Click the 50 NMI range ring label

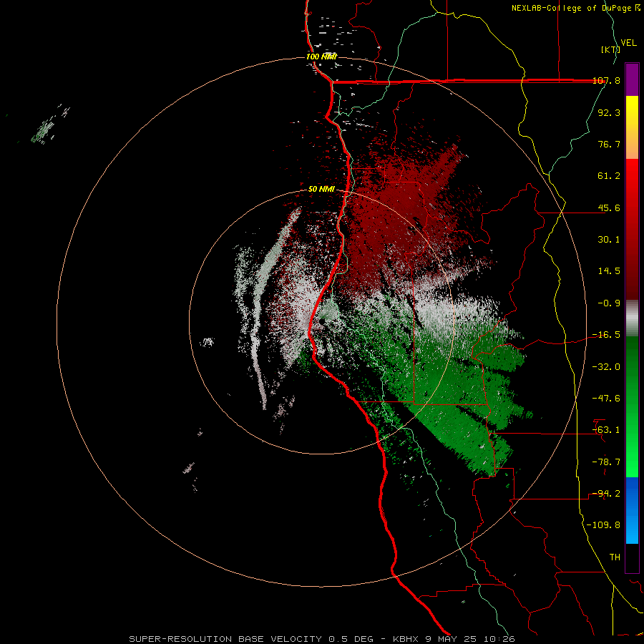coord(321,190)
